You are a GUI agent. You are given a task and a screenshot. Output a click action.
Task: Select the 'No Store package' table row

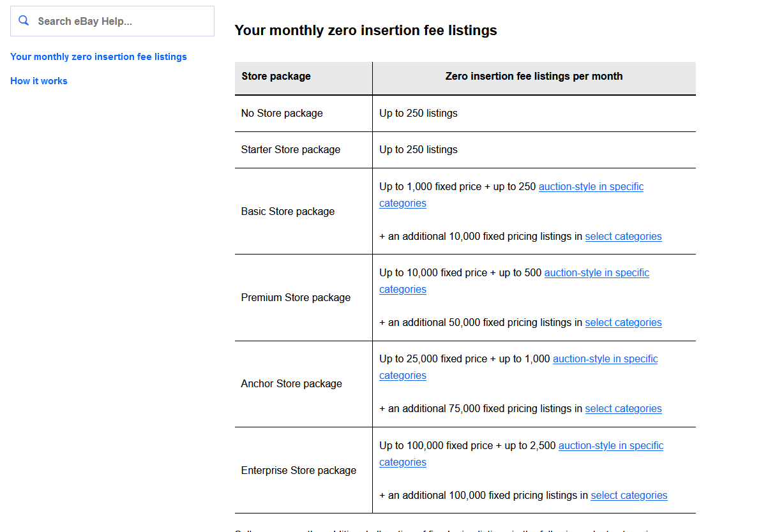pos(282,113)
